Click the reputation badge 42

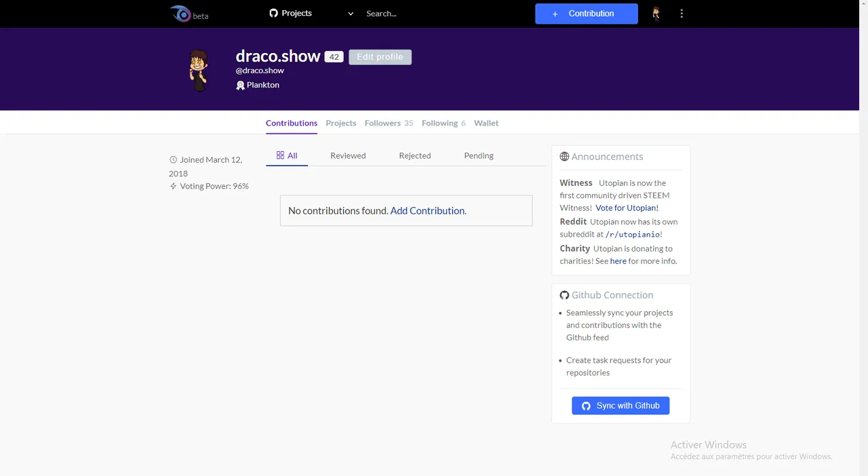[334, 57]
